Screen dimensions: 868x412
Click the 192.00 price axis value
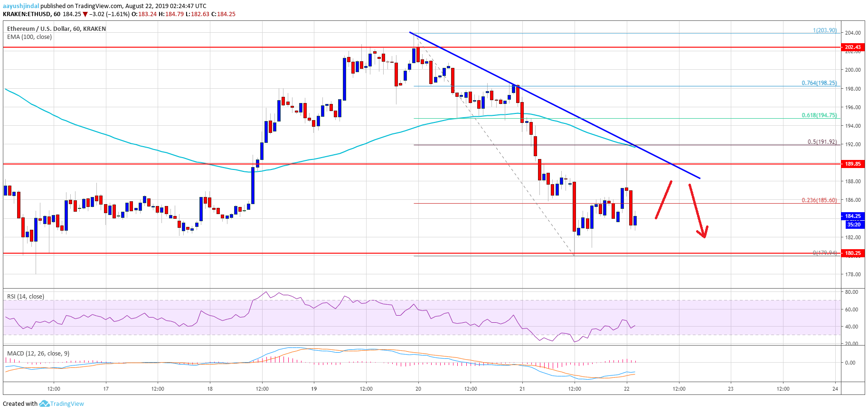(853, 144)
